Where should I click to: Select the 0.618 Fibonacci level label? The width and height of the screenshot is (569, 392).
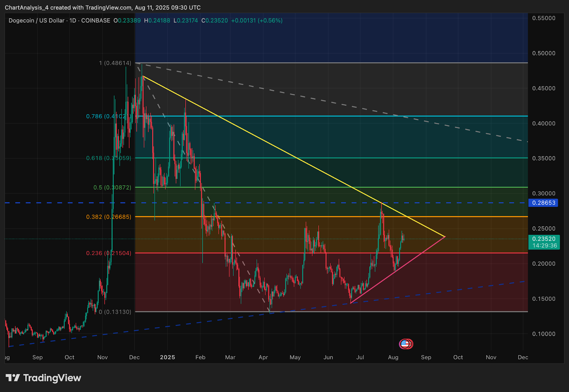(108, 158)
